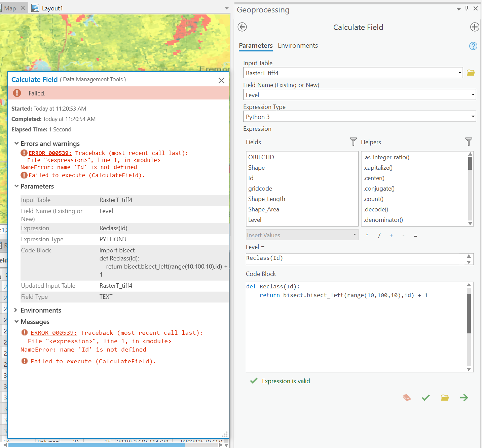This screenshot has height=448, width=482.
Task: Collapse the Messages section
Action: click(16, 322)
